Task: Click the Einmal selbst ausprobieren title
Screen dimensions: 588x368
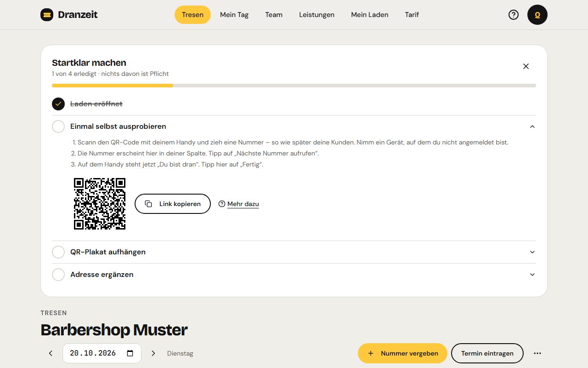Action: (118, 126)
